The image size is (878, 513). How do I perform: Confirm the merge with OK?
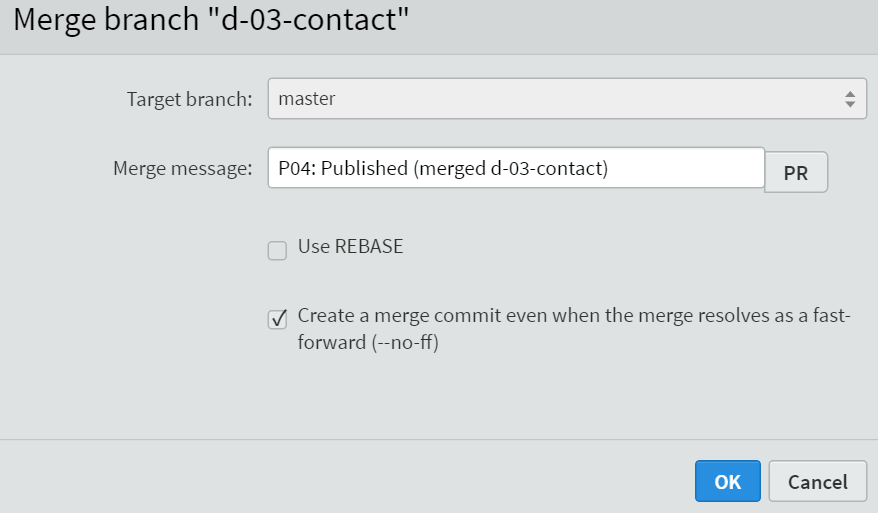click(x=727, y=481)
